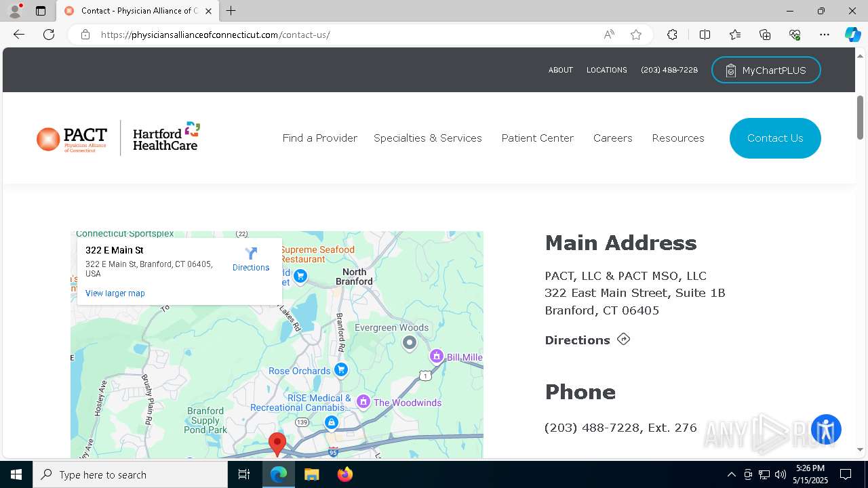
Task: Add this page to favorites star
Action: coord(636,35)
